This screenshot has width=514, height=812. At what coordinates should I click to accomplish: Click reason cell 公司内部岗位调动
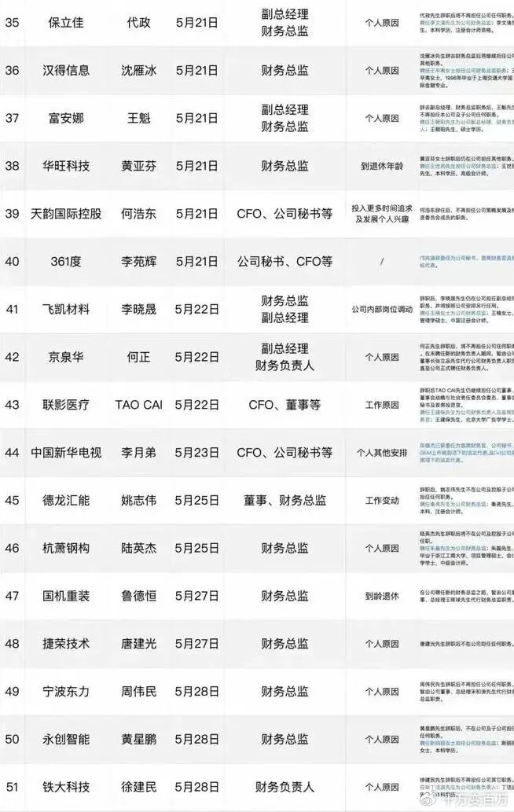(382, 309)
